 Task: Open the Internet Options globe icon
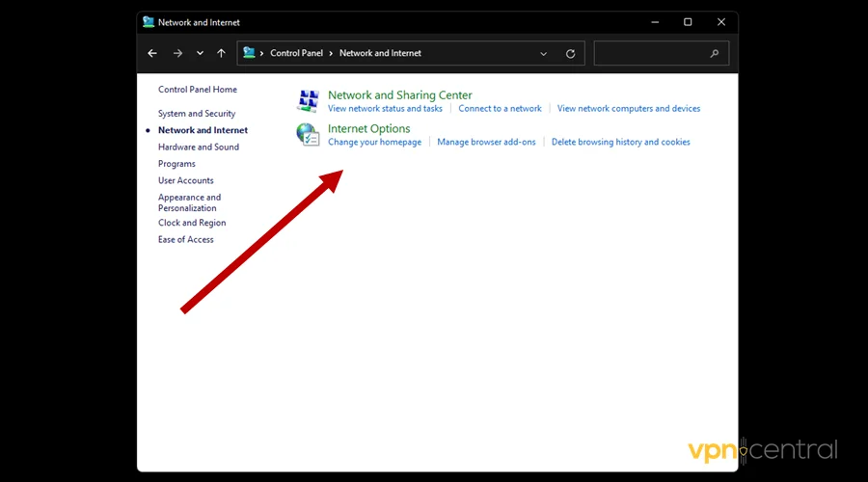[x=308, y=134]
